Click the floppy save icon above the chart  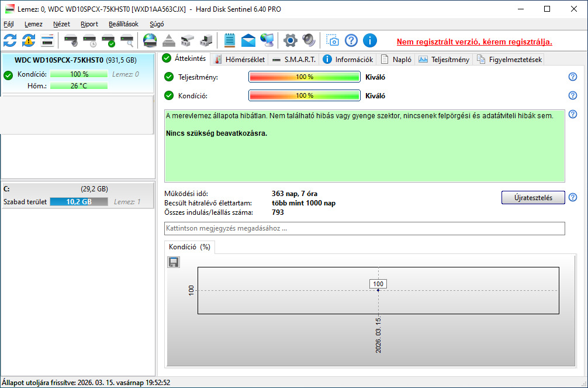(x=173, y=262)
